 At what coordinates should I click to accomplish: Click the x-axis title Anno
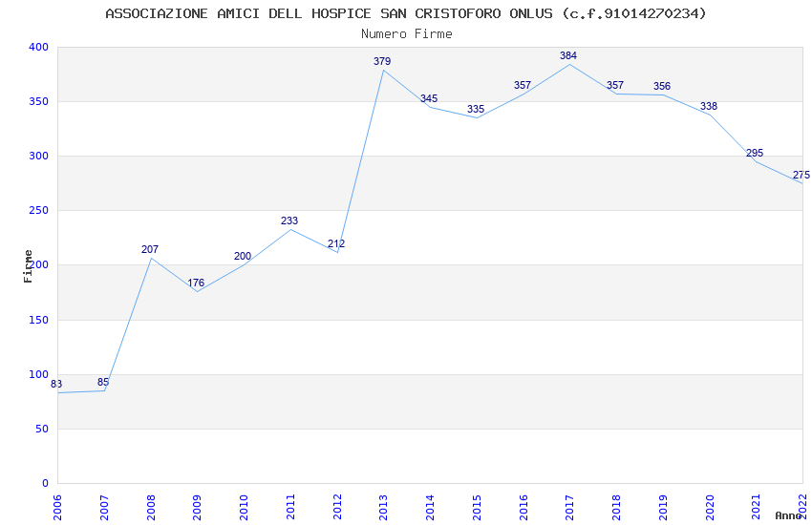click(x=788, y=515)
